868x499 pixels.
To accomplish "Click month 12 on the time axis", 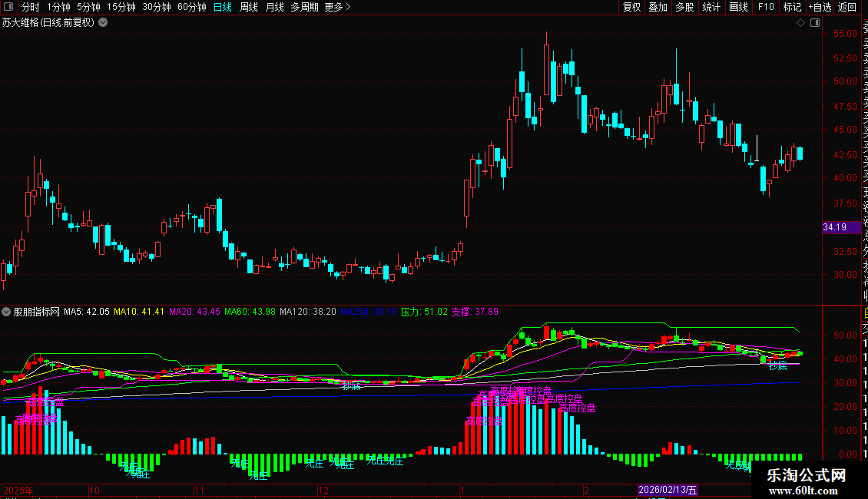I will pyautogui.click(x=323, y=490).
